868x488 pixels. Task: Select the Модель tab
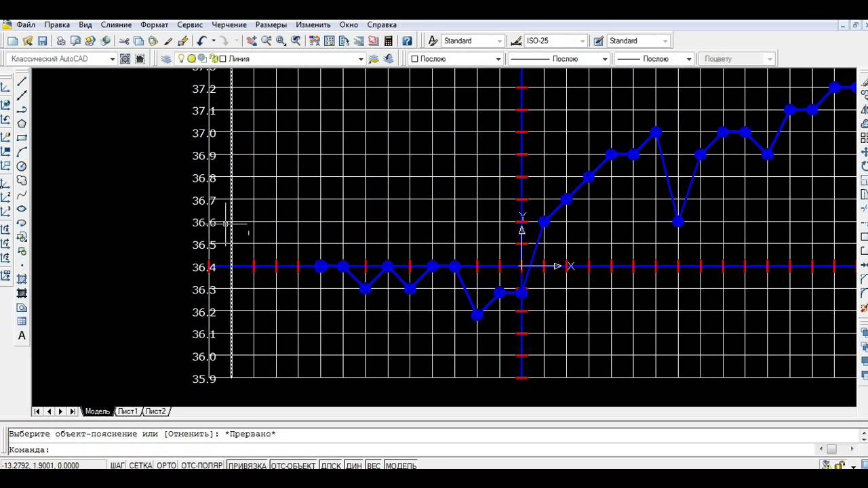pyautogui.click(x=97, y=411)
